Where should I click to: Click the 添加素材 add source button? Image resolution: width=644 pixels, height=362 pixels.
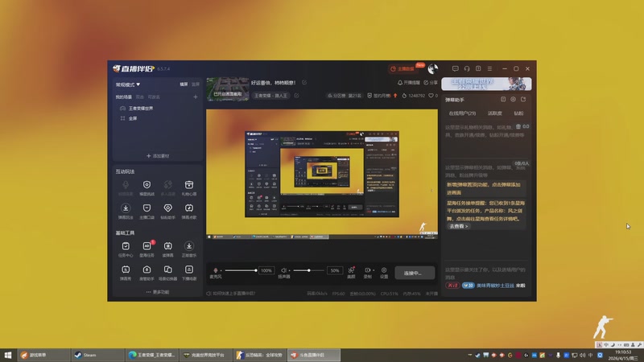(x=158, y=156)
